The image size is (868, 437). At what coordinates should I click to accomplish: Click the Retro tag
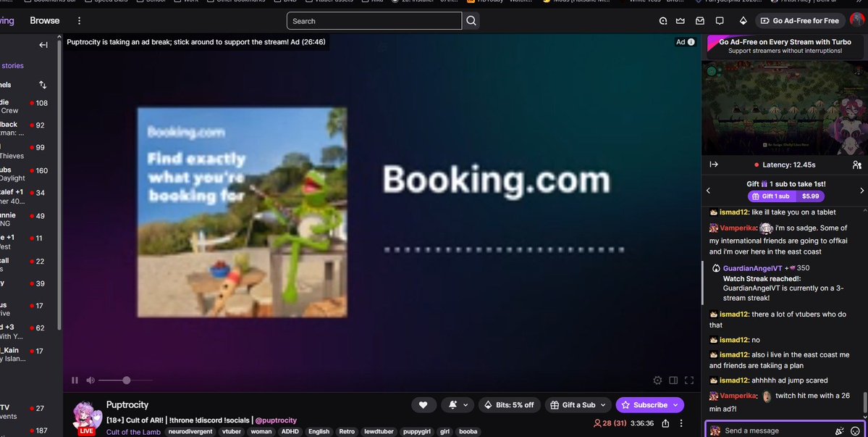click(x=347, y=431)
